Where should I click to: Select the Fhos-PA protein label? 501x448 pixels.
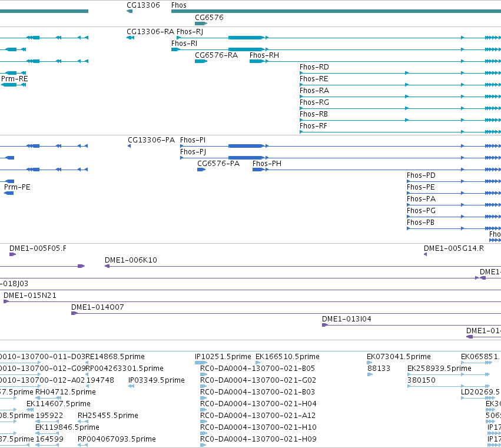(x=421, y=199)
